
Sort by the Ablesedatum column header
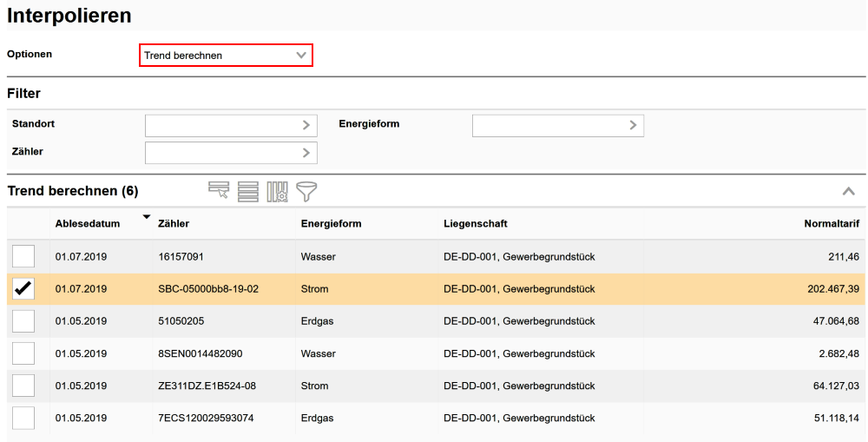pyautogui.click(x=88, y=224)
